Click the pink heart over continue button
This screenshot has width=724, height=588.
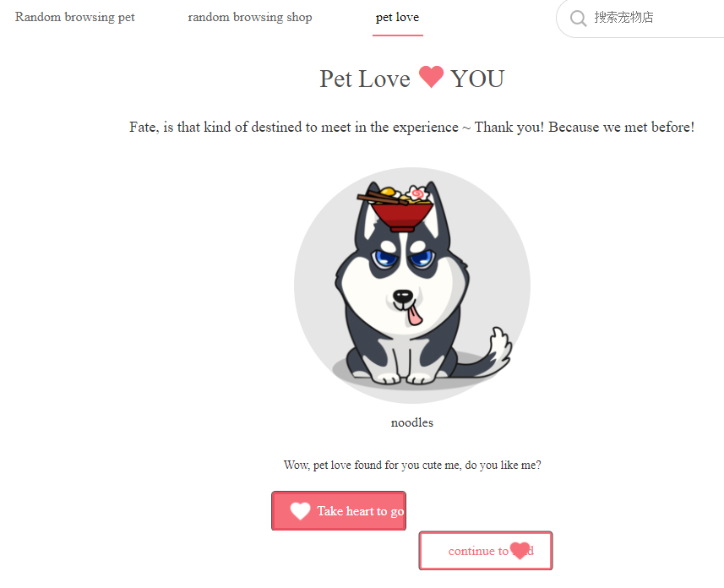click(x=520, y=550)
